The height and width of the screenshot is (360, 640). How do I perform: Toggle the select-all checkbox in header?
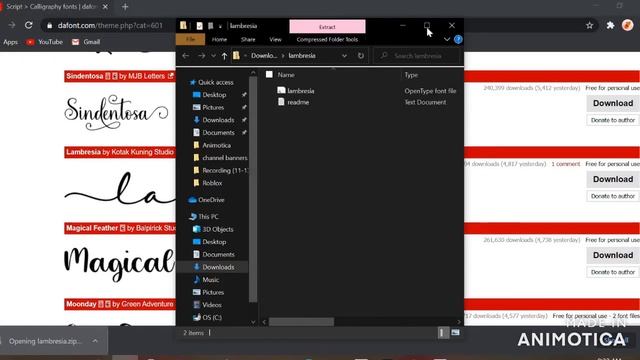pyautogui.click(x=269, y=74)
